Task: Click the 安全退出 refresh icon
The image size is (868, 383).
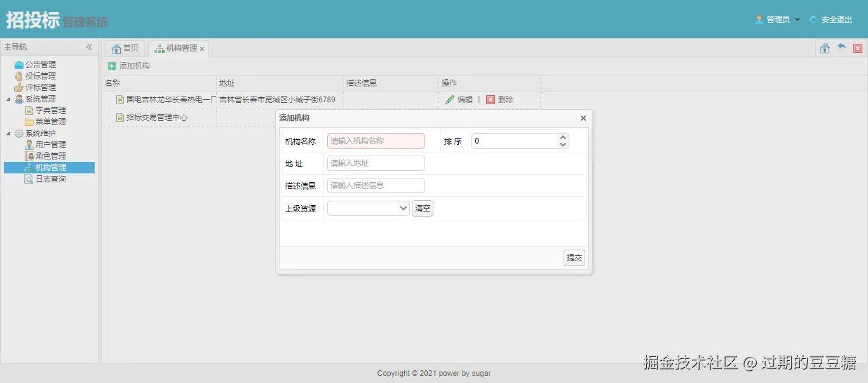Action: tap(813, 20)
